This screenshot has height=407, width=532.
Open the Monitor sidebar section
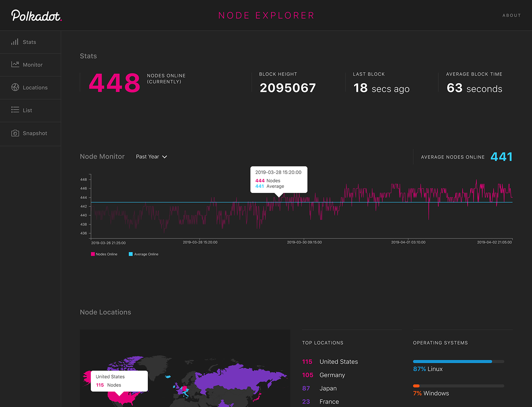[30, 65]
